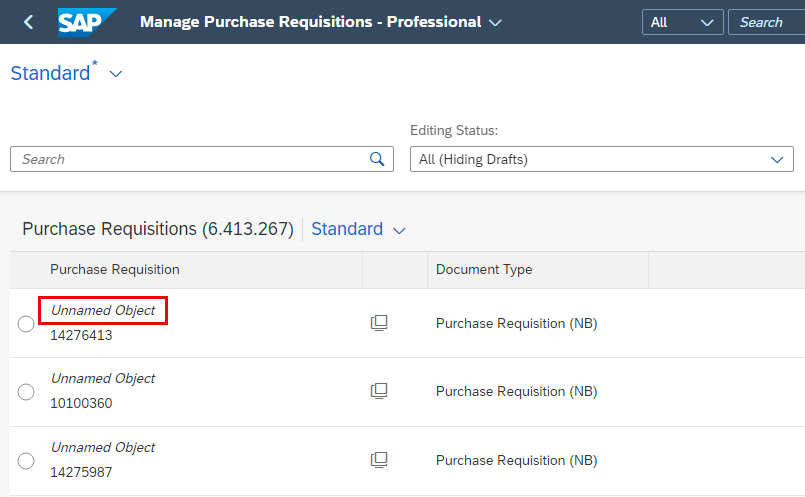Click the Purchase Requisition column header

point(114,270)
